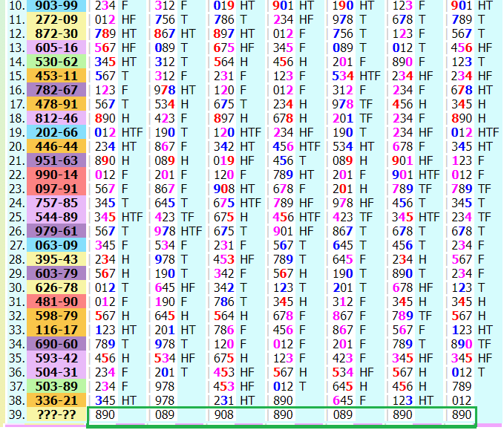Select result 690-60
The height and width of the screenshot is (433, 504).
[56, 344]
